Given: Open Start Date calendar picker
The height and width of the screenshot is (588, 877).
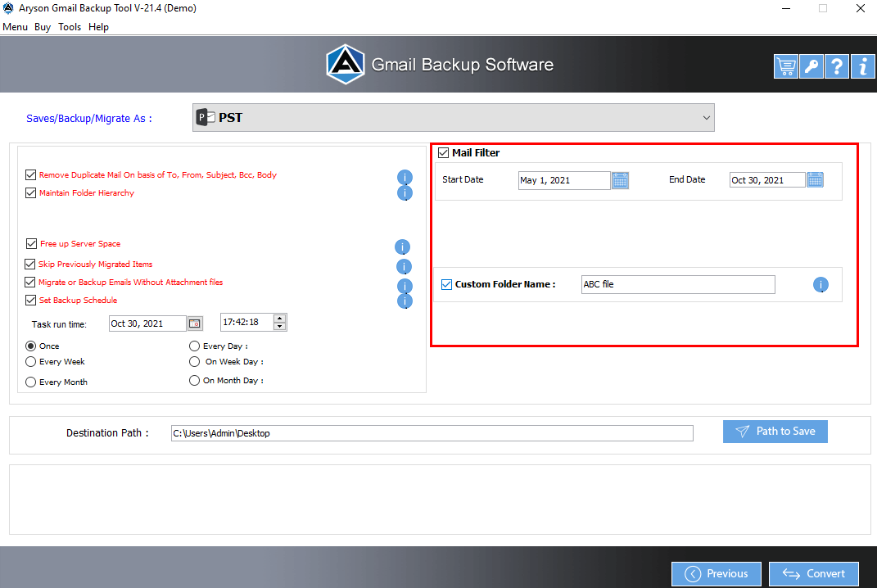Looking at the screenshot, I should [620, 181].
